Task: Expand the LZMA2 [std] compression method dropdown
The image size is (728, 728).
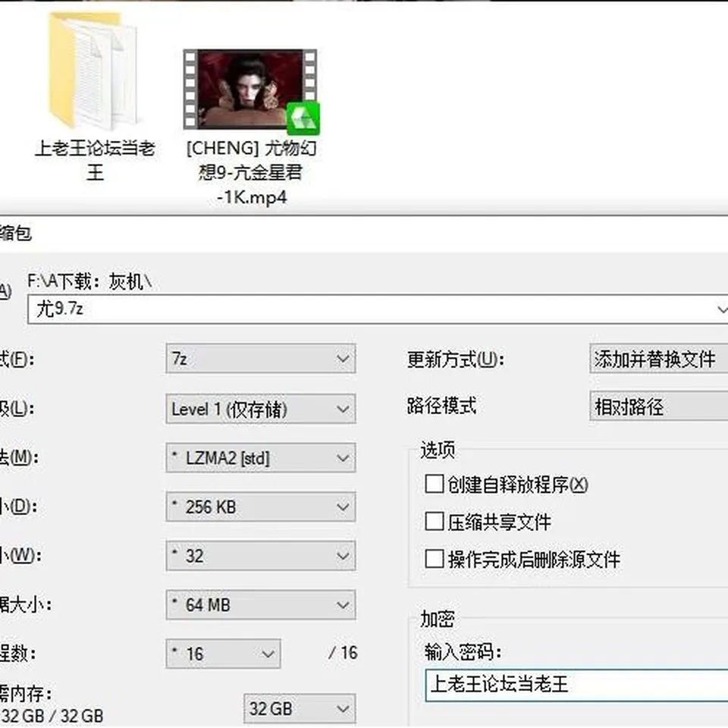Action: 260,458
